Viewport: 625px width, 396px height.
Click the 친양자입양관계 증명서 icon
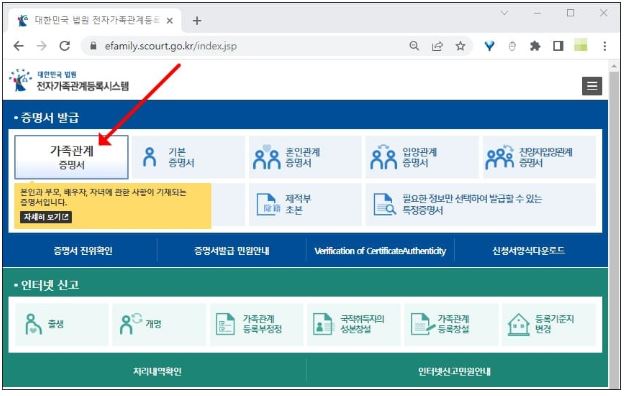[500, 158]
